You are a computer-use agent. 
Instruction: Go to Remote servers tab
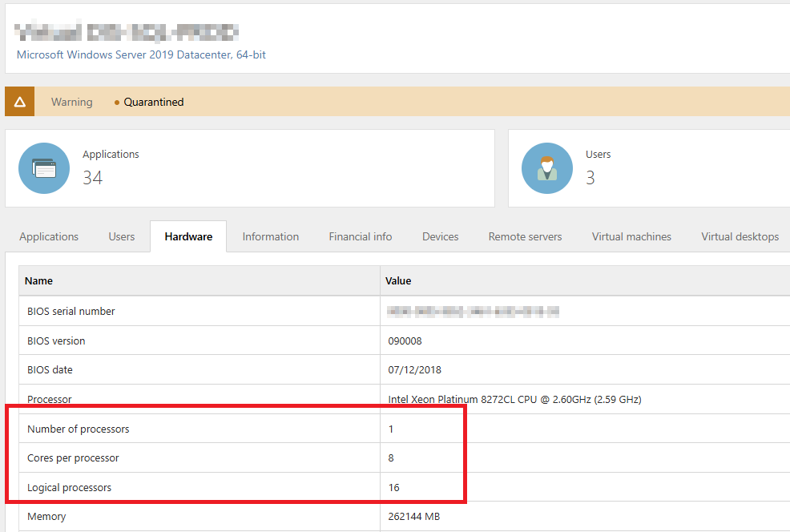click(525, 237)
